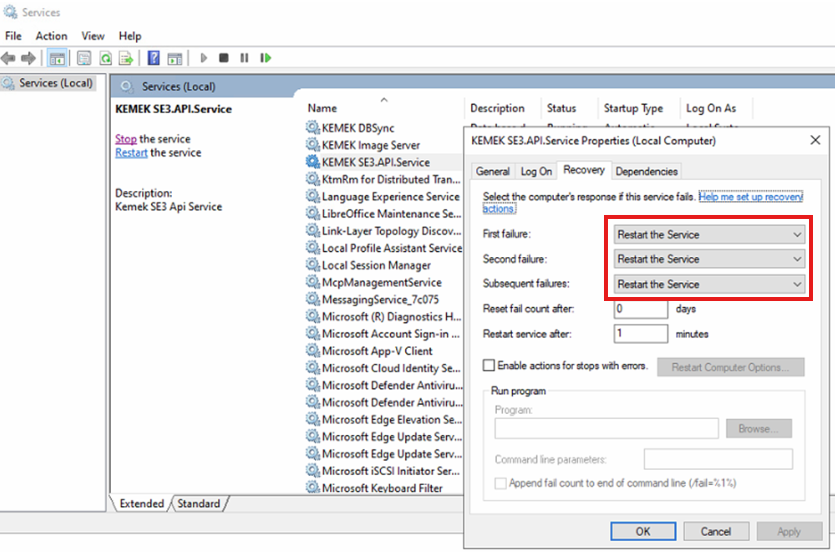
Task: Click the Stop Service square icon
Action: pos(224,58)
